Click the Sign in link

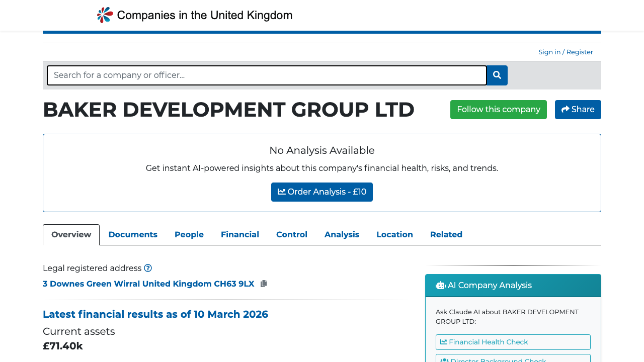tap(549, 52)
